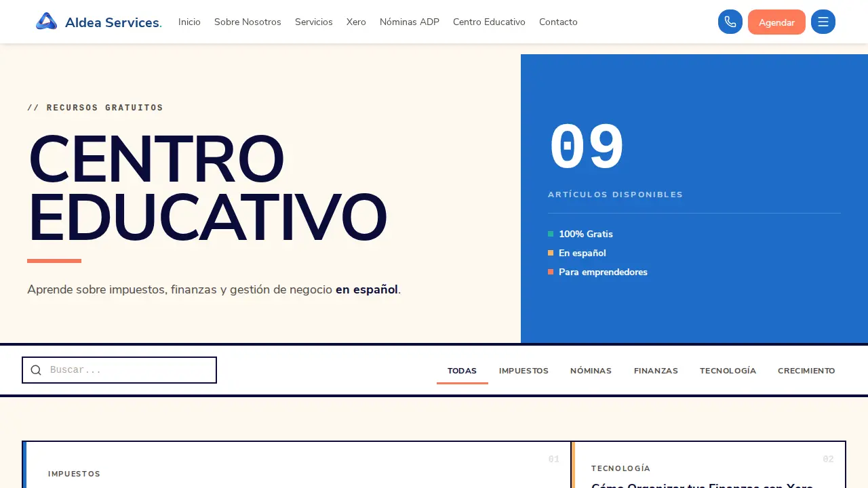Viewport: 868px width, 488px height.
Task: Open article card 01 labeled IMPUESTOS
Action: pyautogui.click(x=296, y=465)
